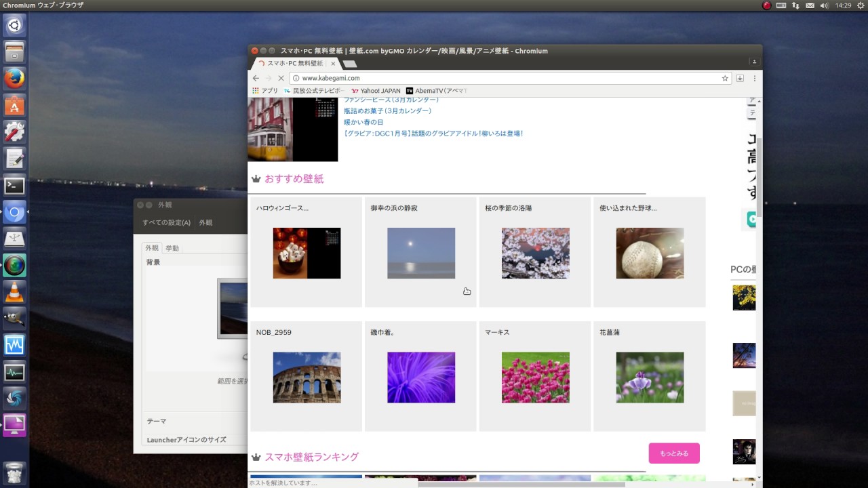Open the mail indicator in top panel
This screenshot has height=488, width=868.
810,5
